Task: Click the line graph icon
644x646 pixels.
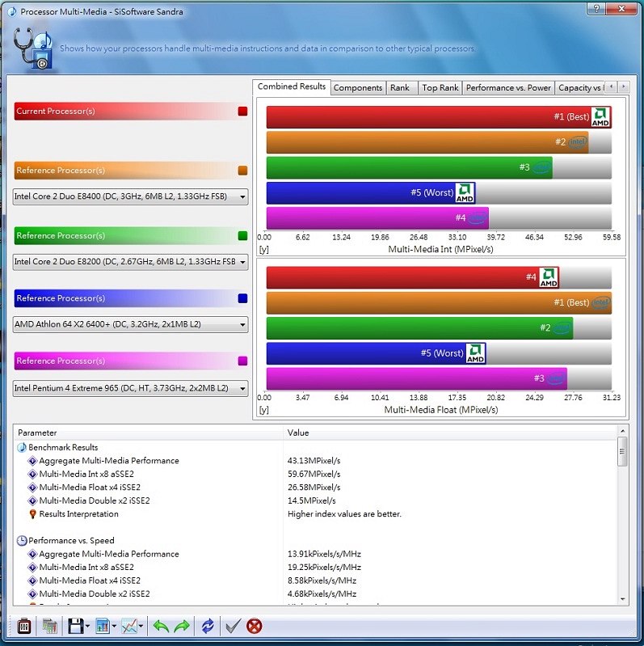Action: pos(129,626)
